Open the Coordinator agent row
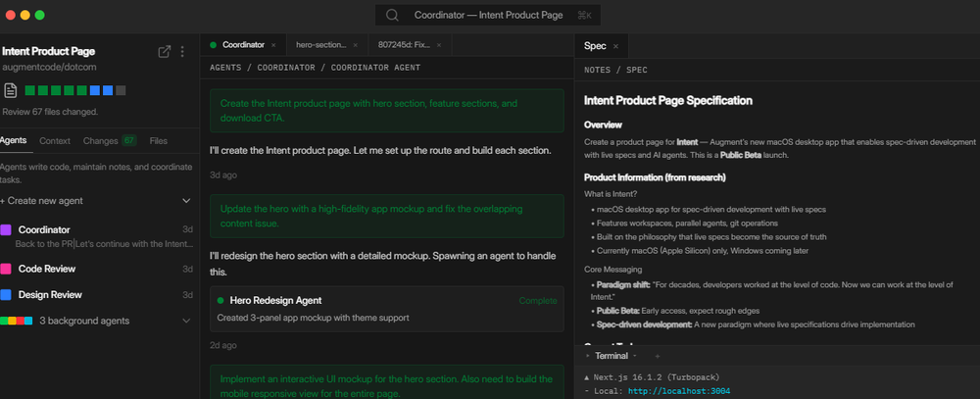This screenshot has width=980, height=399. (x=97, y=236)
